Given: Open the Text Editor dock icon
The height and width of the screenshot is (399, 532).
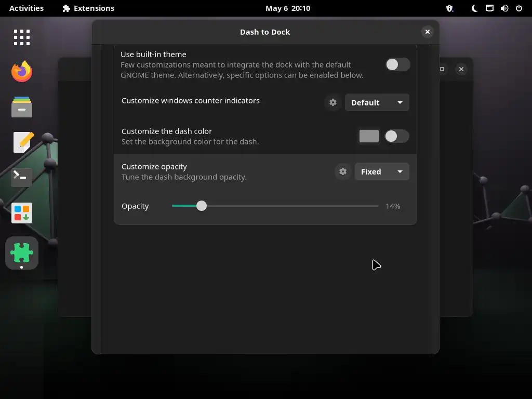Looking at the screenshot, I should click(x=23, y=142).
